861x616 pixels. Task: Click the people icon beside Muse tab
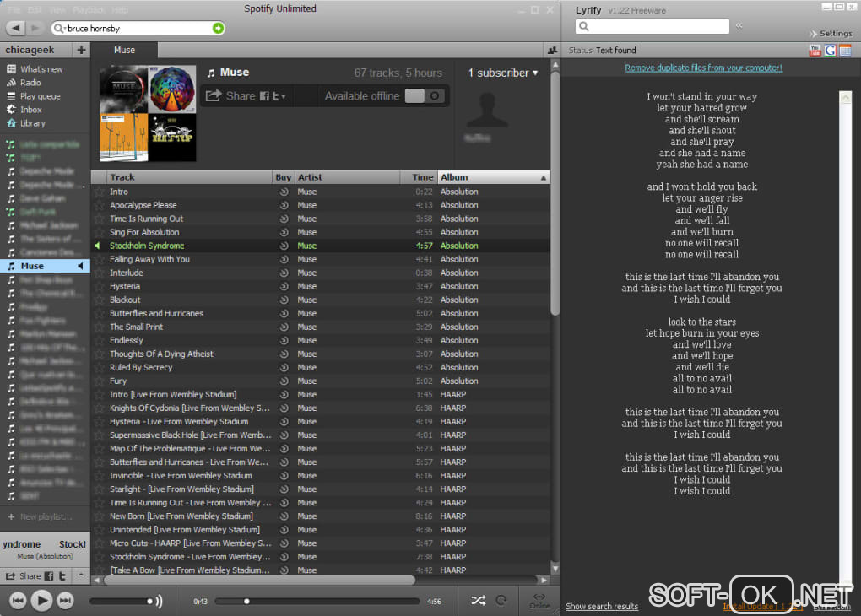point(552,51)
